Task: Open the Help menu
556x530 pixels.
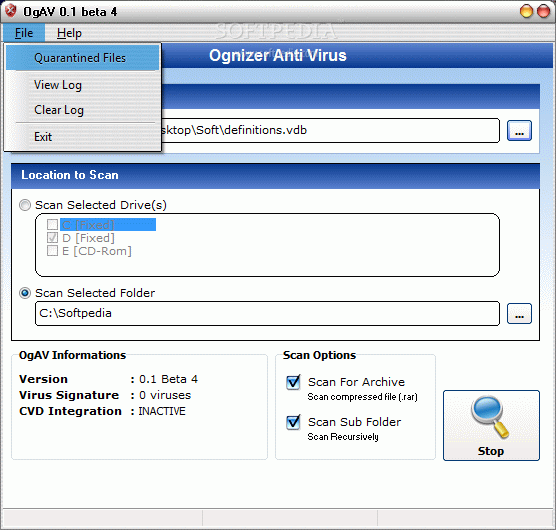Action: [x=69, y=33]
